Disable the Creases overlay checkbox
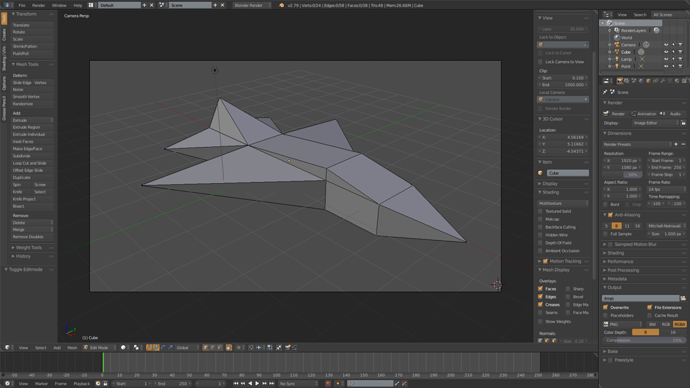The image size is (690, 388). (540, 304)
